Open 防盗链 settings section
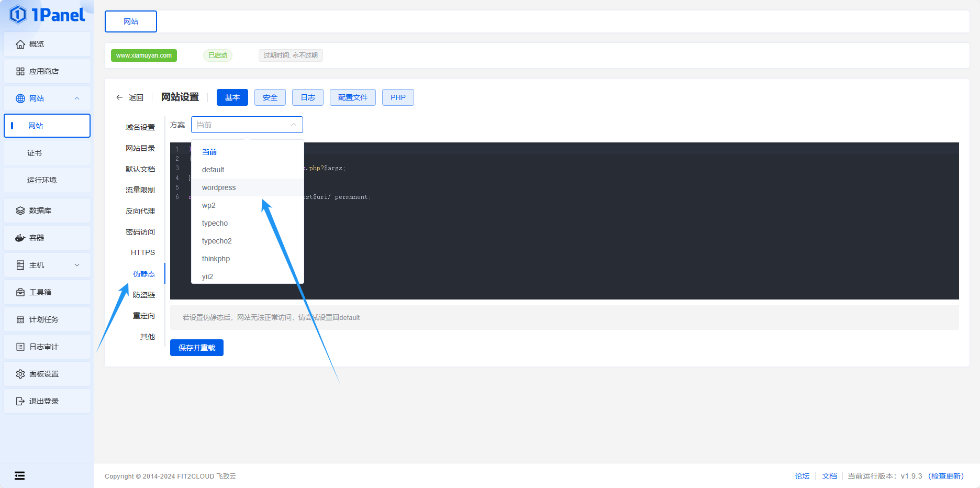This screenshot has height=488, width=980. [144, 295]
